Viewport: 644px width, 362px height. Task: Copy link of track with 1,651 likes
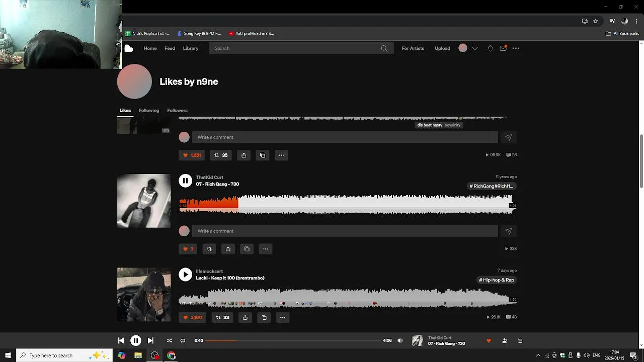263,155
